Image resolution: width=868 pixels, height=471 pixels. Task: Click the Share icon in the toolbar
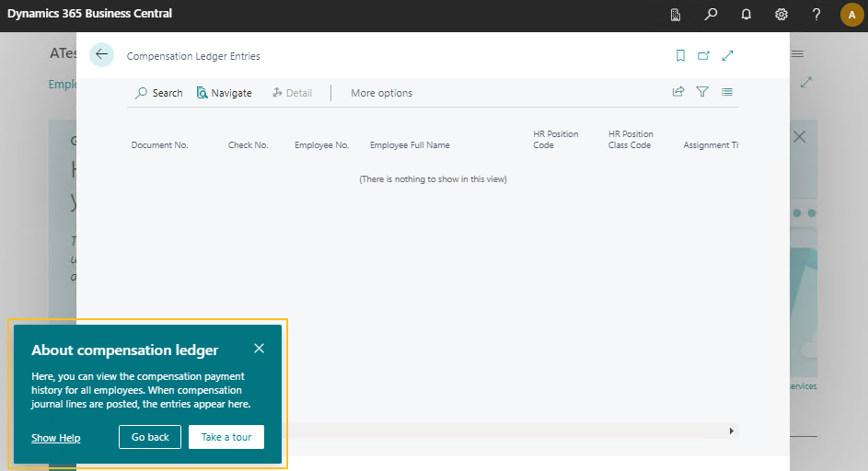point(678,92)
